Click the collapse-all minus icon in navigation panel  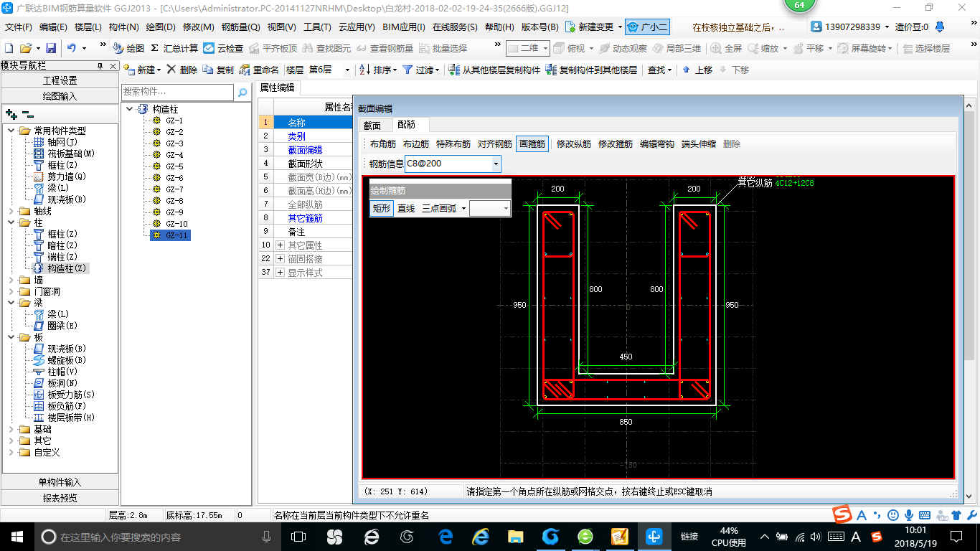[x=28, y=113]
